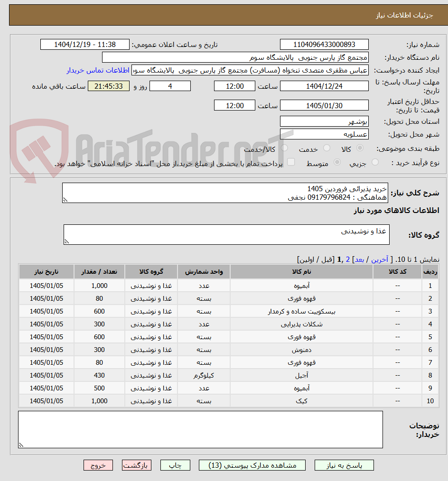Click the تعداد / مقدار column header
448x481 pixels.
[x=99, y=272]
